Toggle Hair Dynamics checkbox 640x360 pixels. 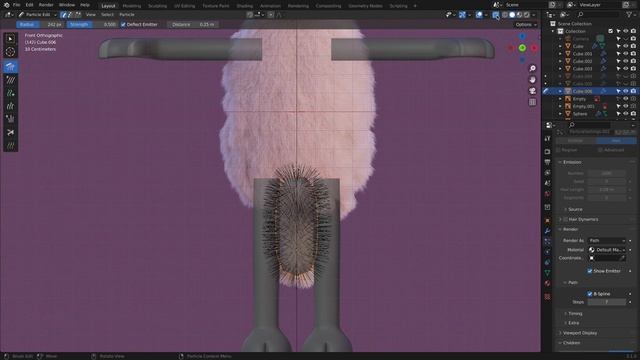pos(565,220)
